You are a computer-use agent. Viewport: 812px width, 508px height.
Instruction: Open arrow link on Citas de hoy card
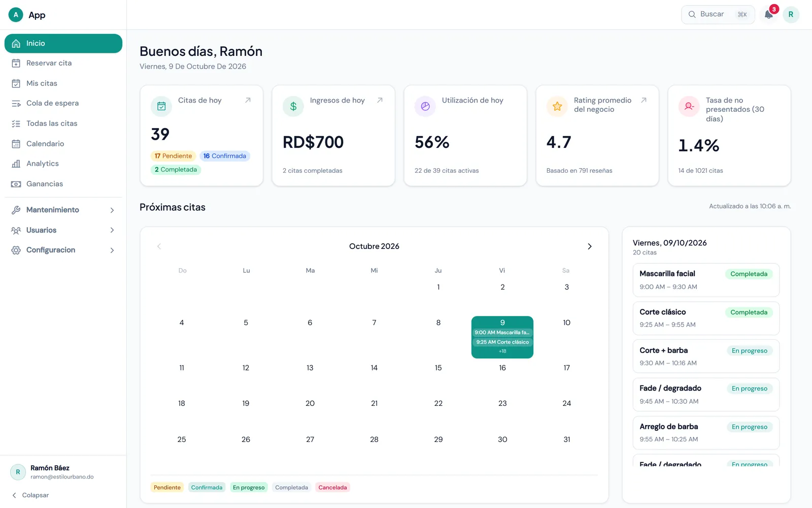(248, 100)
